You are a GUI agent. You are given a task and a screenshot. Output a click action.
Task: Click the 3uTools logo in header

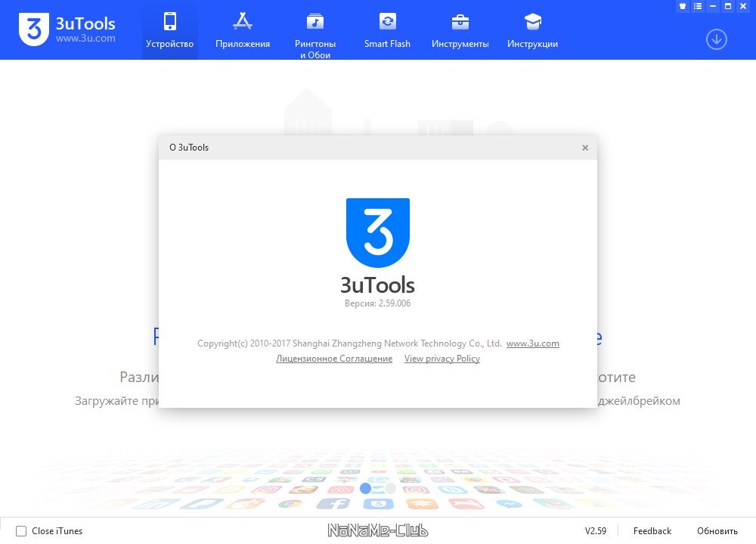(x=67, y=29)
